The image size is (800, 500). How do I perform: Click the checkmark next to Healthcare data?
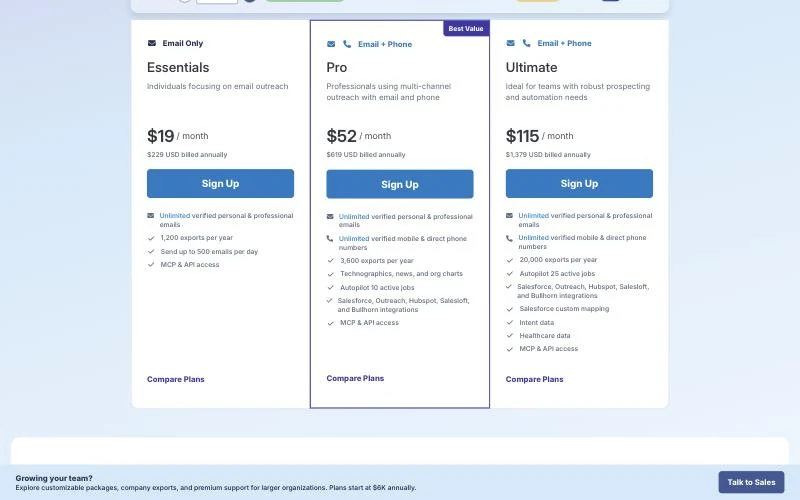(x=510, y=336)
